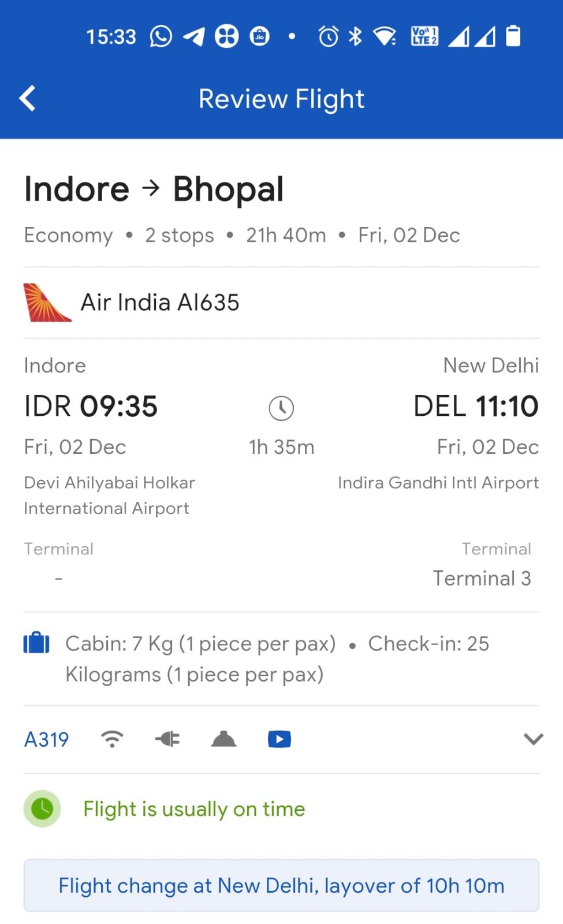The image size is (563, 924).
Task: Tap the A319 aircraft type link
Action: click(x=46, y=739)
